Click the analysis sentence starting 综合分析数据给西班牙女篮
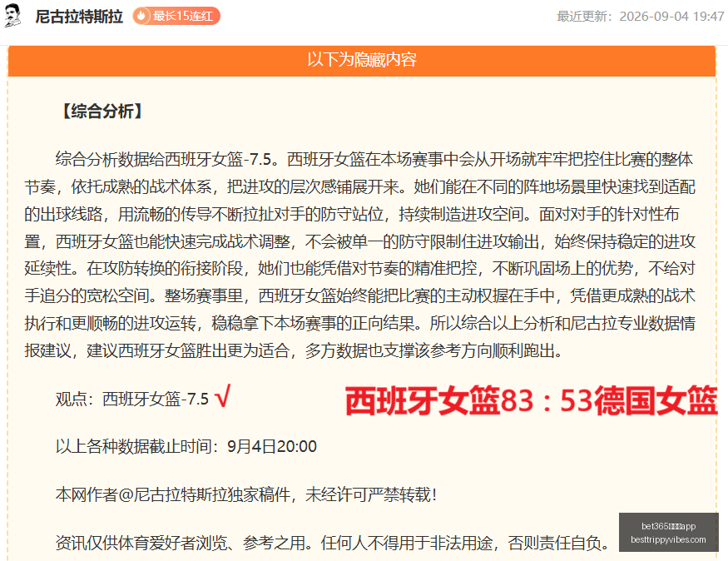This screenshot has width=728, height=561. (x=166, y=160)
